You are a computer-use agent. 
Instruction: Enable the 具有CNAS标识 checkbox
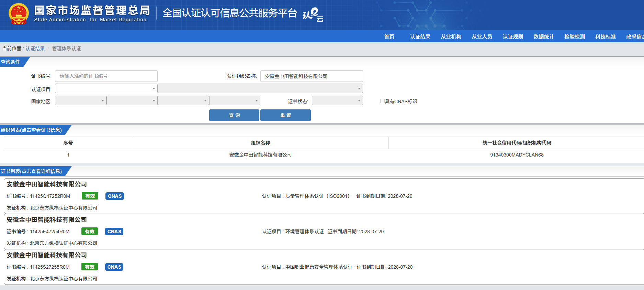[x=382, y=101]
